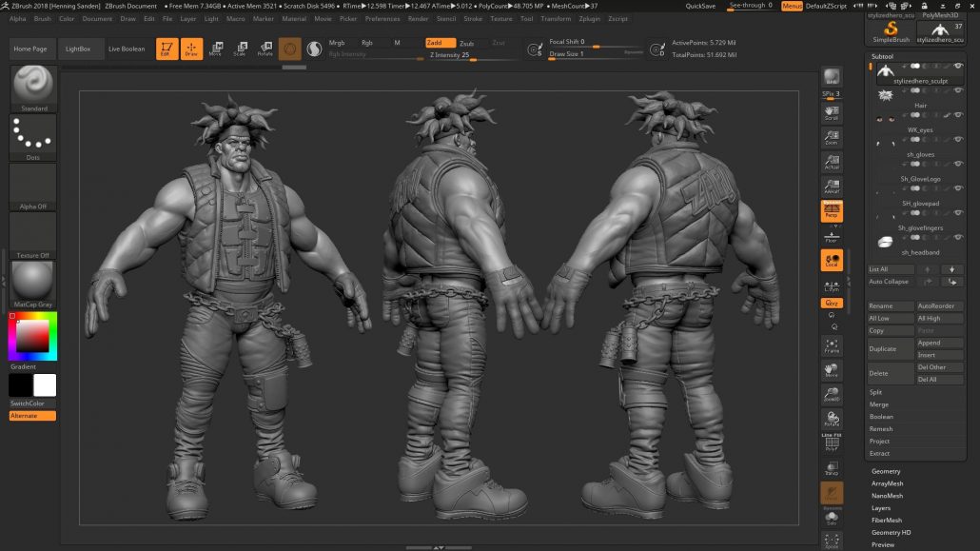Toggle the Persp perspective button

(x=832, y=210)
